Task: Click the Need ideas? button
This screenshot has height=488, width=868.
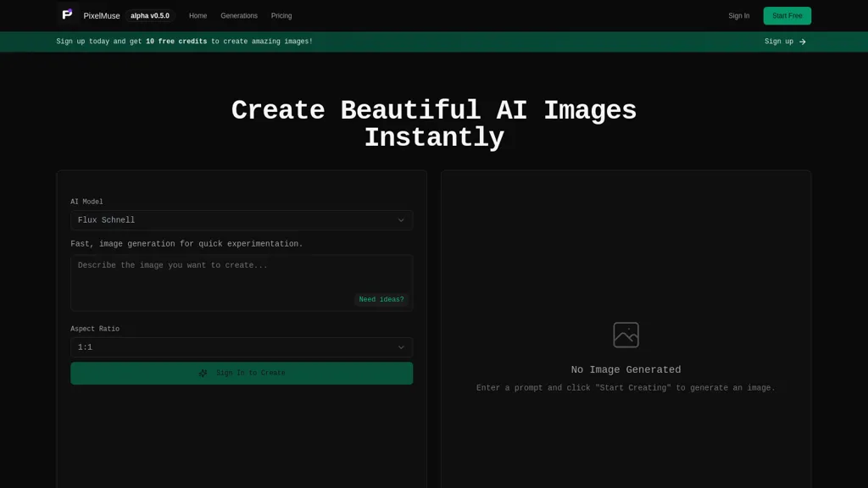Action: [381, 299]
